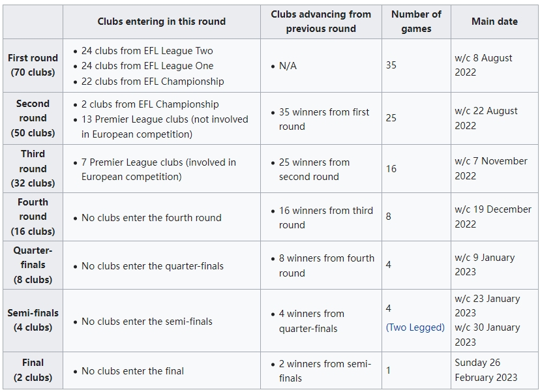
Task: Select the Quarter-finals row header
Action: tap(33, 265)
